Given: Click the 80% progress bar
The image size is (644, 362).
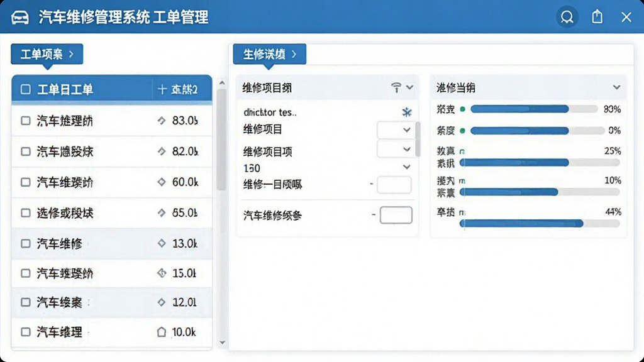Looking at the screenshot, I should point(534,109).
